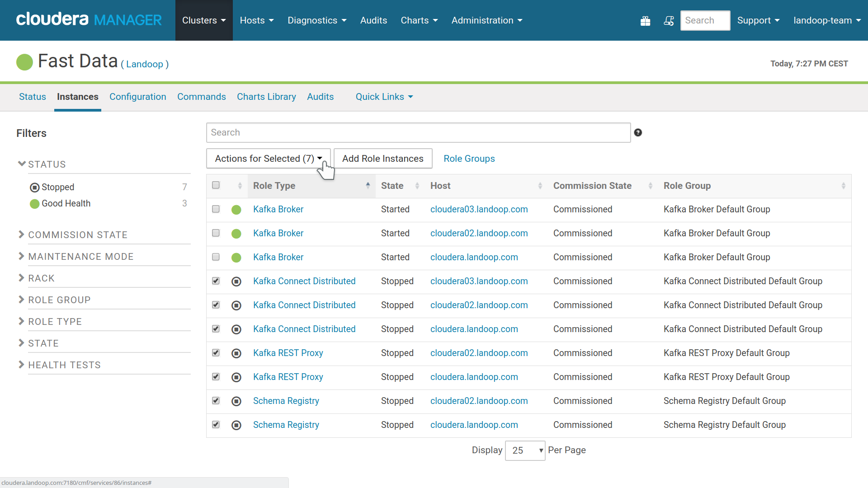Expand the HEALTH TESTS filter
The width and height of the screenshot is (868, 488).
[59, 365]
